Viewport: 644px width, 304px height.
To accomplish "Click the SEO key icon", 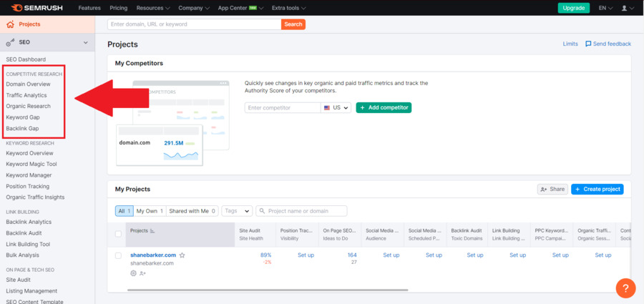I will click(x=11, y=42).
